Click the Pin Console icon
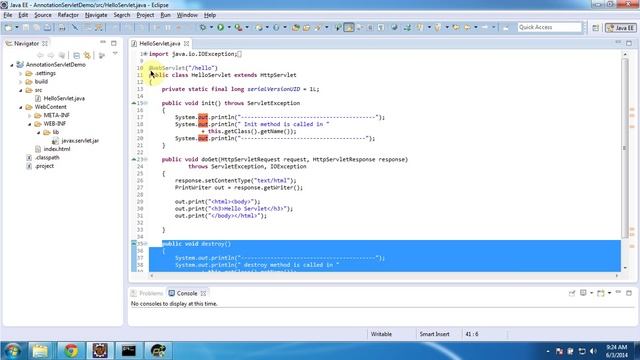640x360 pixels. [x=572, y=293]
